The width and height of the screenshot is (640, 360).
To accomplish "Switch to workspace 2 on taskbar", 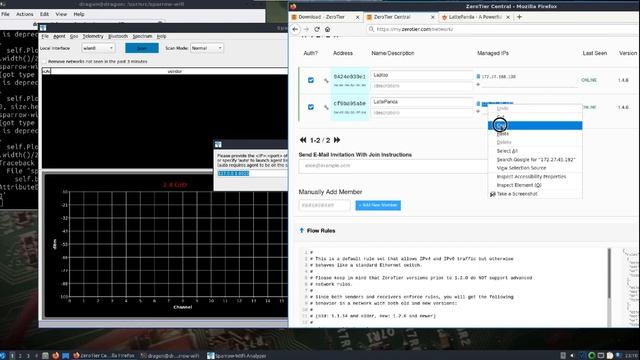I will [20, 356].
